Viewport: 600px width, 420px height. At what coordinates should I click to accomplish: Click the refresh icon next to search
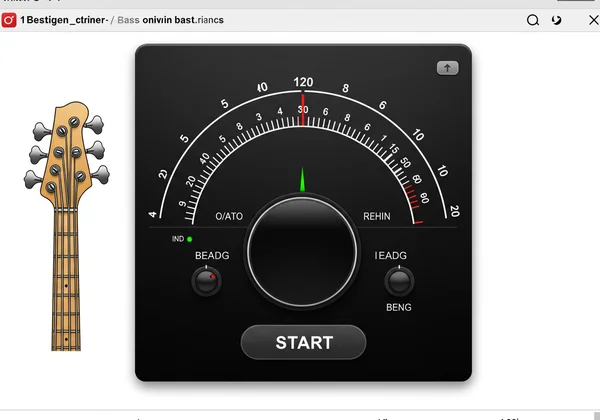tap(557, 20)
